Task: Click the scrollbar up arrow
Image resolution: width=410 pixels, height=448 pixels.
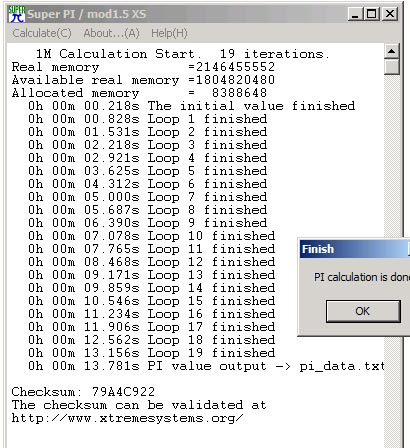Action: pos(391,51)
